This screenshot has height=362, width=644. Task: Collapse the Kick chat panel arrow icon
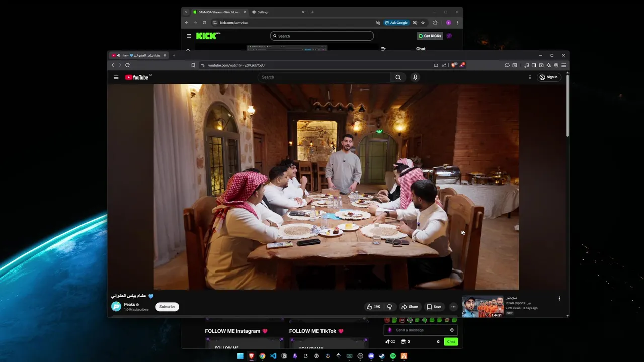tap(383, 49)
